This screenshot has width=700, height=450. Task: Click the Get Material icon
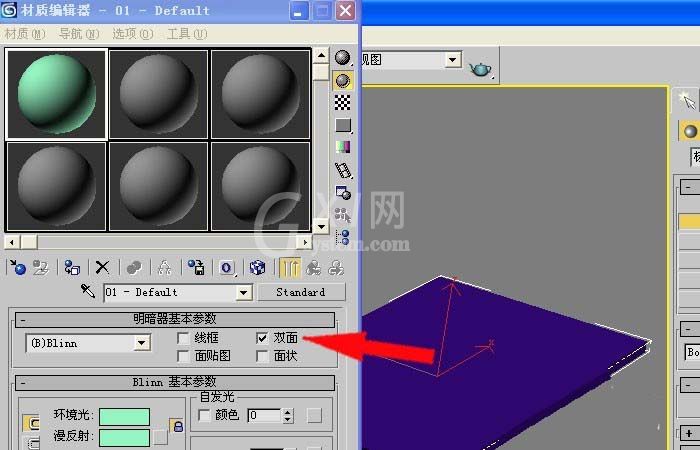coord(18,267)
